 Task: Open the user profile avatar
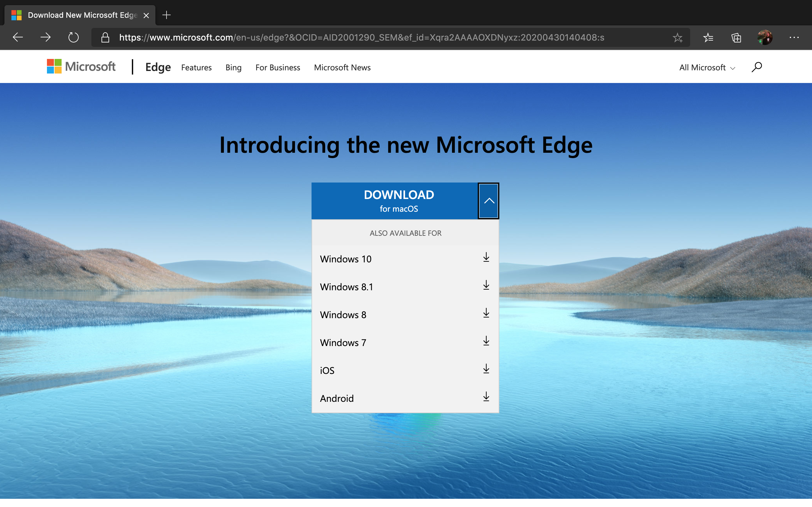click(x=765, y=37)
